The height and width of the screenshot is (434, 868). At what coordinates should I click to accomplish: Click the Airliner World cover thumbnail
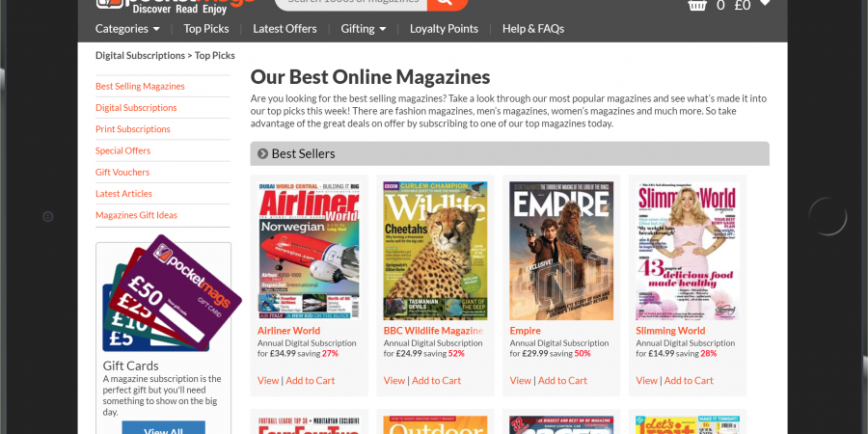click(309, 251)
